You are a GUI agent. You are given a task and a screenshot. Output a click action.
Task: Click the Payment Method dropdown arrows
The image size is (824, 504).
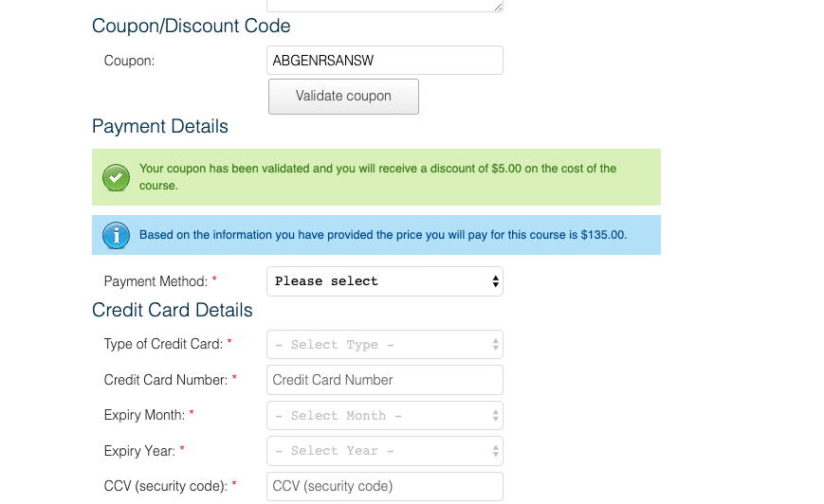tap(495, 281)
